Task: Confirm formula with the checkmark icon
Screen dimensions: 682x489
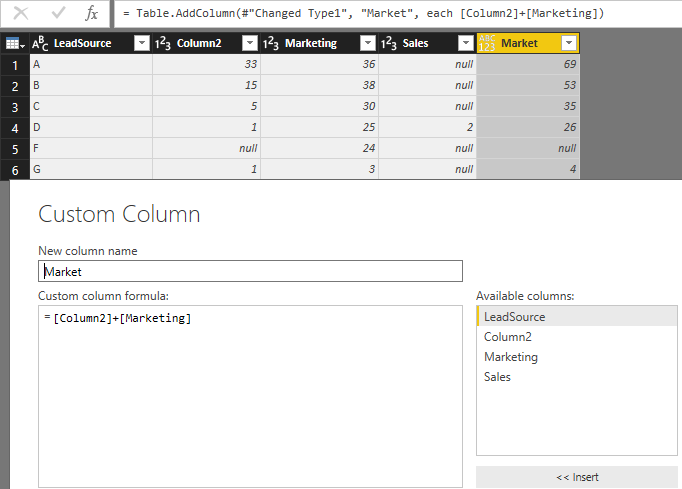Action: click(58, 13)
